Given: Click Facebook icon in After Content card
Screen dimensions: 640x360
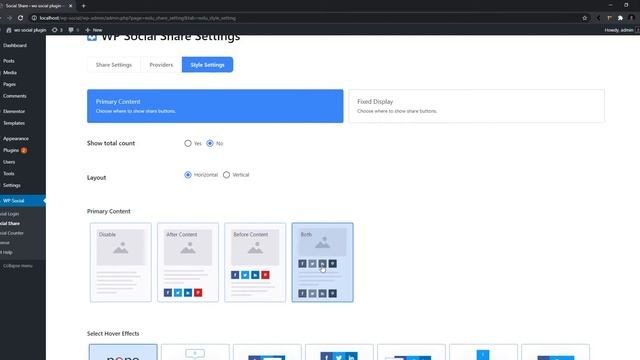Looking at the screenshot, I should click(x=168, y=293).
